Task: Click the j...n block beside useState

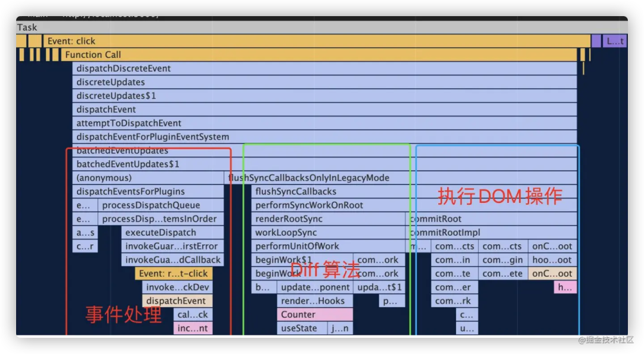Action: (340, 328)
